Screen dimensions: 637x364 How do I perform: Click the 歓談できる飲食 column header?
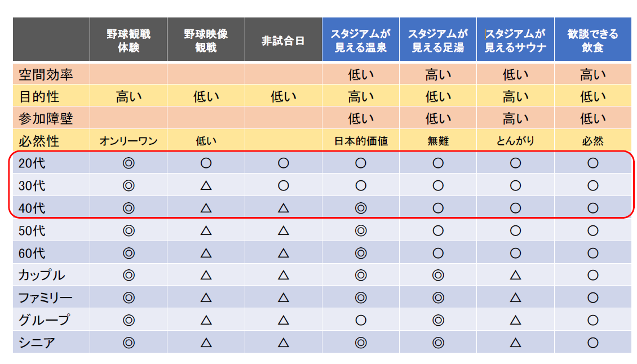click(x=592, y=40)
